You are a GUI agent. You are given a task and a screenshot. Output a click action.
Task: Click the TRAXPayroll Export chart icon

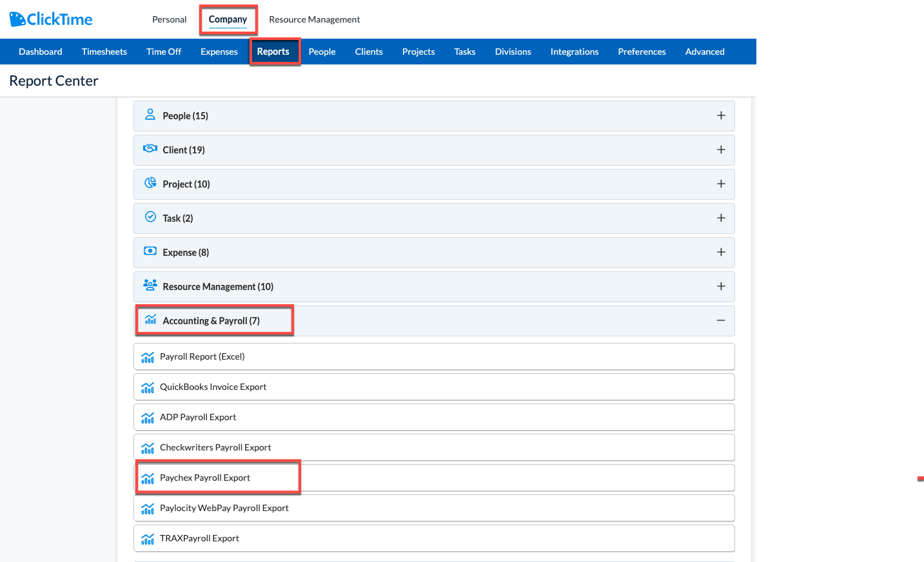[148, 539]
